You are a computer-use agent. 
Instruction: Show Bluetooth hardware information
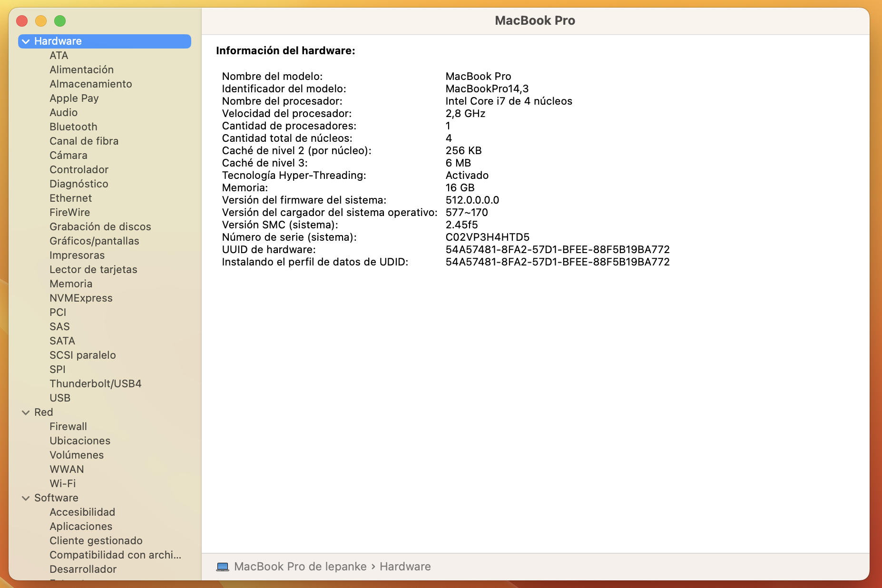click(x=74, y=127)
